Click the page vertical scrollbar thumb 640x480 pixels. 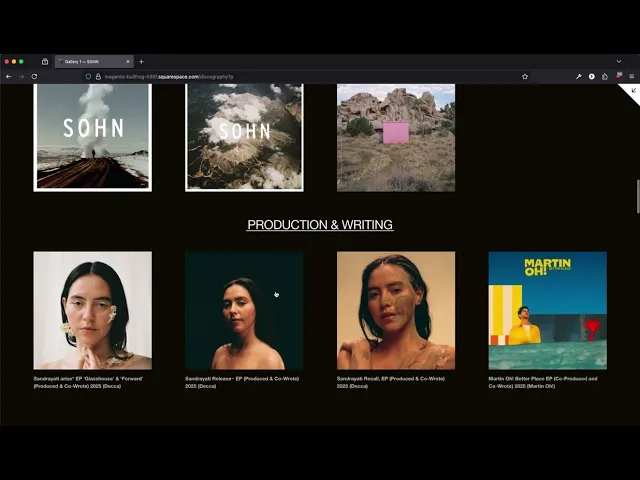pyautogui.click(x=638, y=196)
